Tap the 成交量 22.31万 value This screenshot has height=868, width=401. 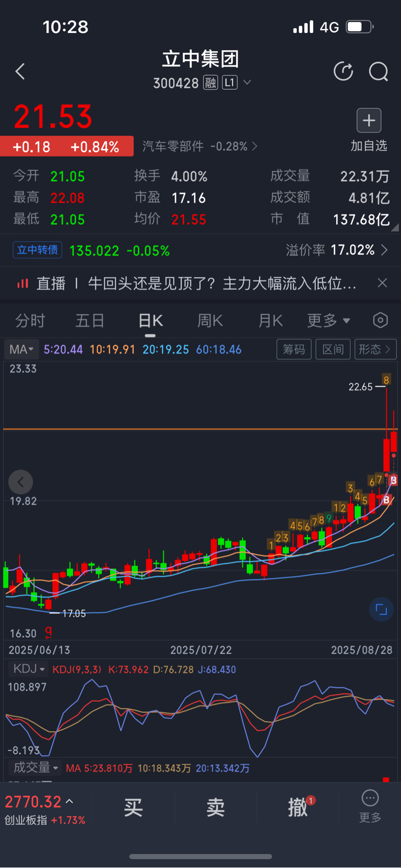(365, 176)
